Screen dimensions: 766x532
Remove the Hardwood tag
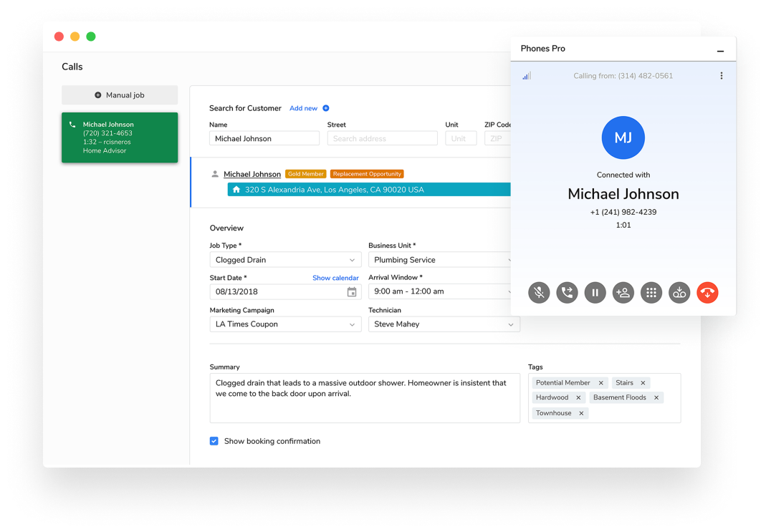[578, 398]
